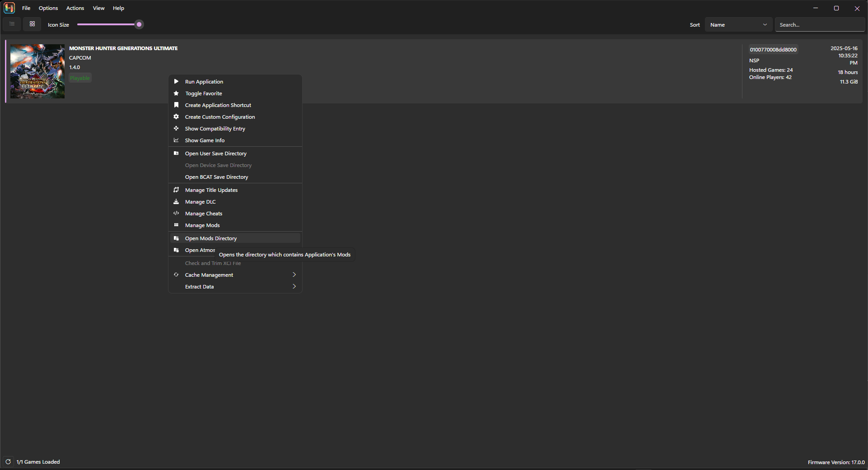Viewport: 868px width, 470px height.
Task: Select Open User Save Directory
Action: pos(235,154)
